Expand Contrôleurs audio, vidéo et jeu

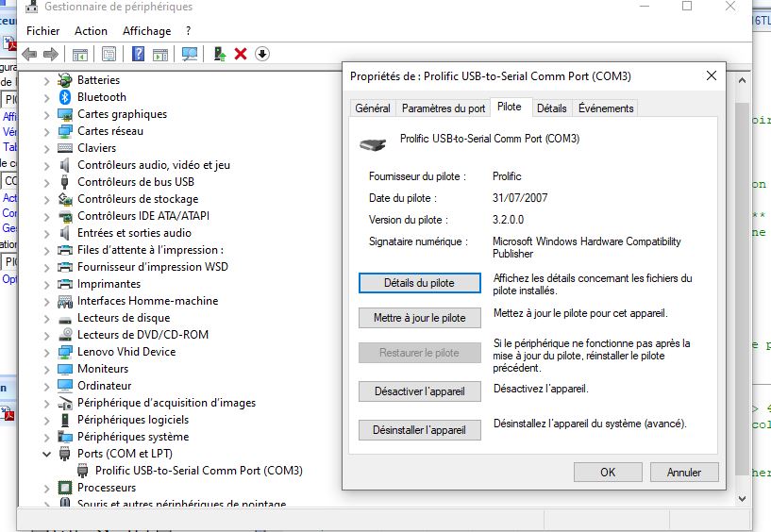[x=46, y=166]
